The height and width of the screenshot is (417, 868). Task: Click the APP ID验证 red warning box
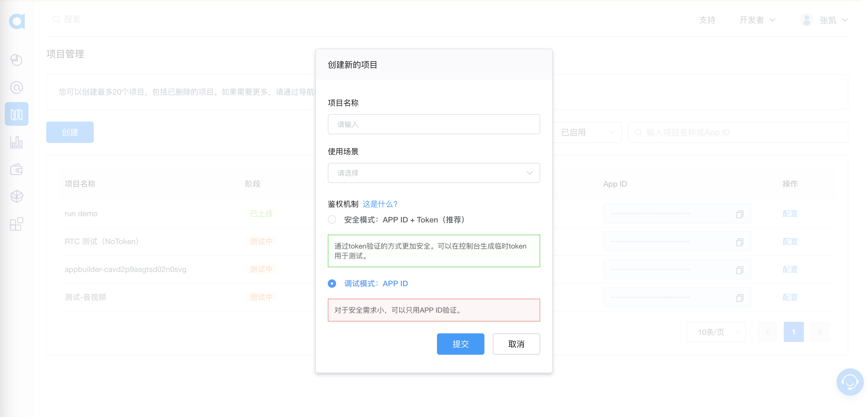click(x=434, y=310)
